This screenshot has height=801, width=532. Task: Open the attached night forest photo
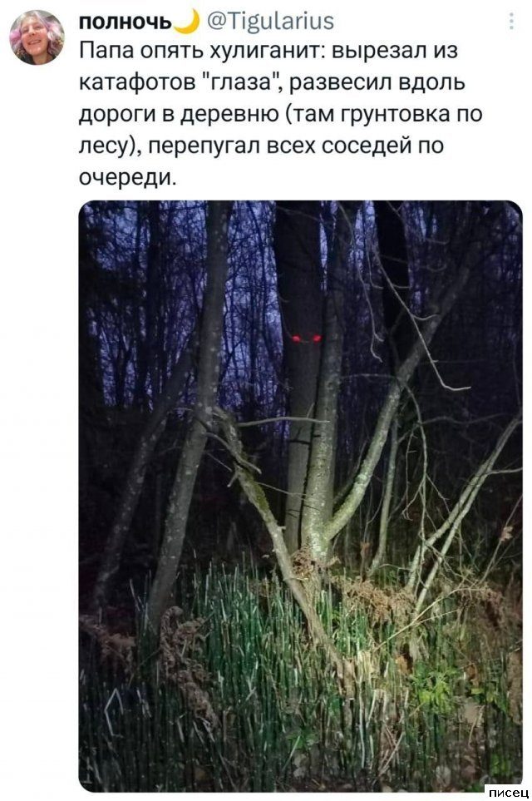tap(300, 496)
